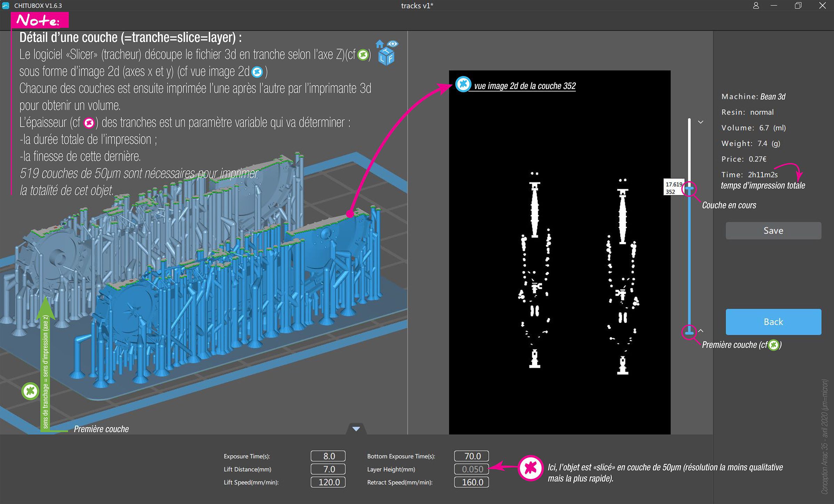Collapse the bottom settings panel triangle
This screenshot has height=504, width=834.
356,429
